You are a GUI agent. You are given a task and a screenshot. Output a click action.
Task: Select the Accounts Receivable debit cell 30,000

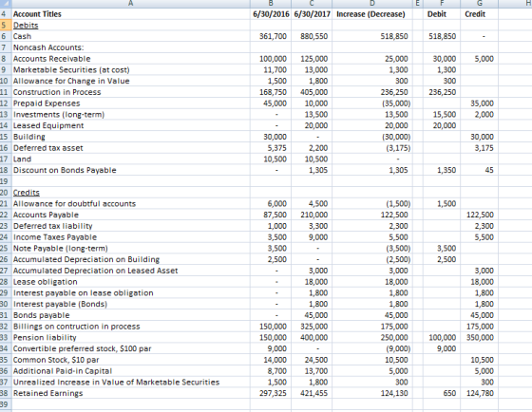(442, 59)
